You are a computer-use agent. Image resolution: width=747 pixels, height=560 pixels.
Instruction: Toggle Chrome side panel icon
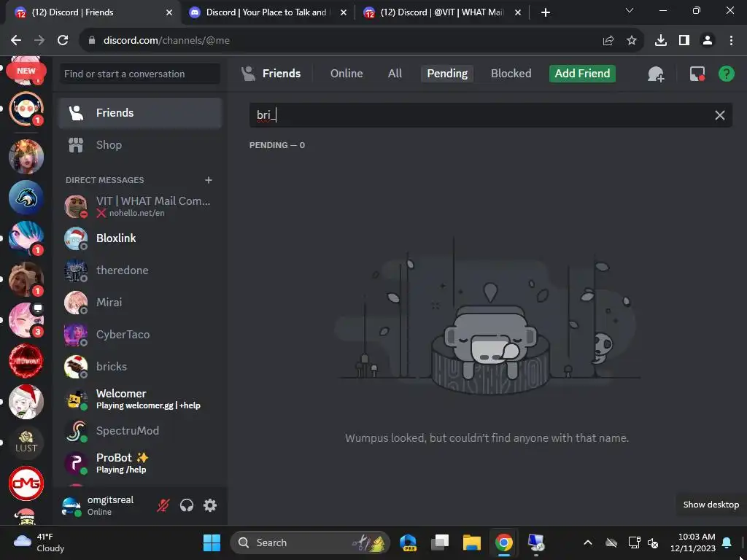[684, 41]
